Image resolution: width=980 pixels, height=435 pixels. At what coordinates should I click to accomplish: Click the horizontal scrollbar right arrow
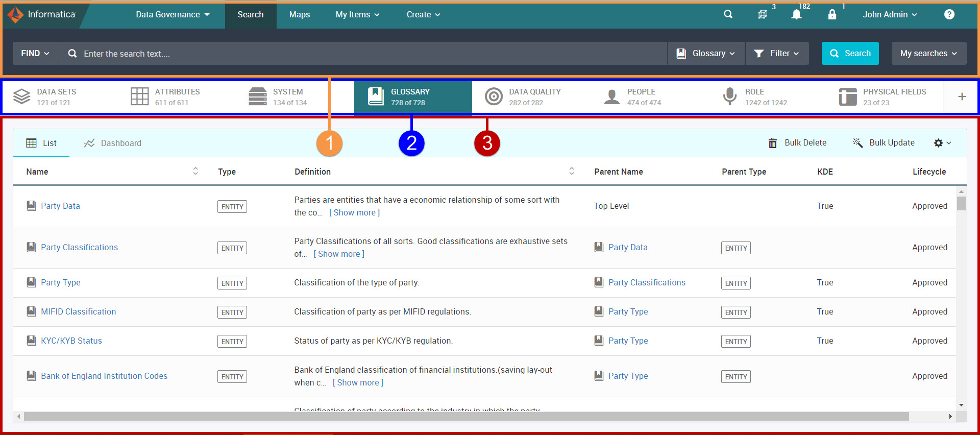point(950,417)
